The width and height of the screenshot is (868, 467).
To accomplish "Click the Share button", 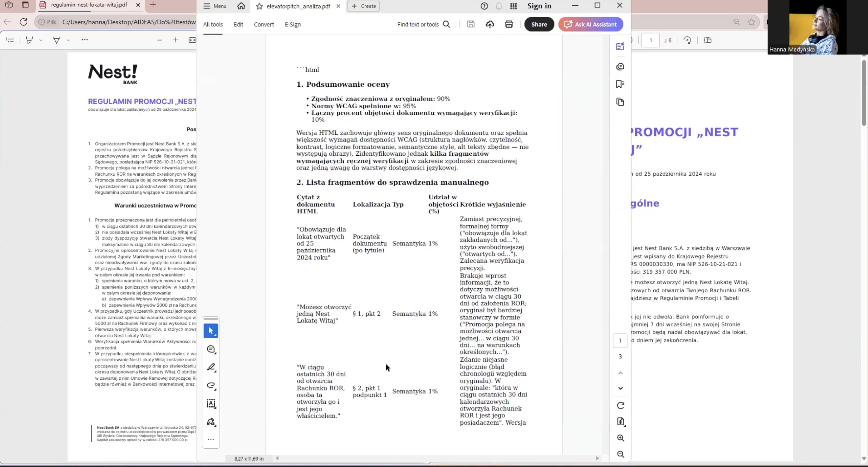I will pyautogui.click(x=539, y=24).
